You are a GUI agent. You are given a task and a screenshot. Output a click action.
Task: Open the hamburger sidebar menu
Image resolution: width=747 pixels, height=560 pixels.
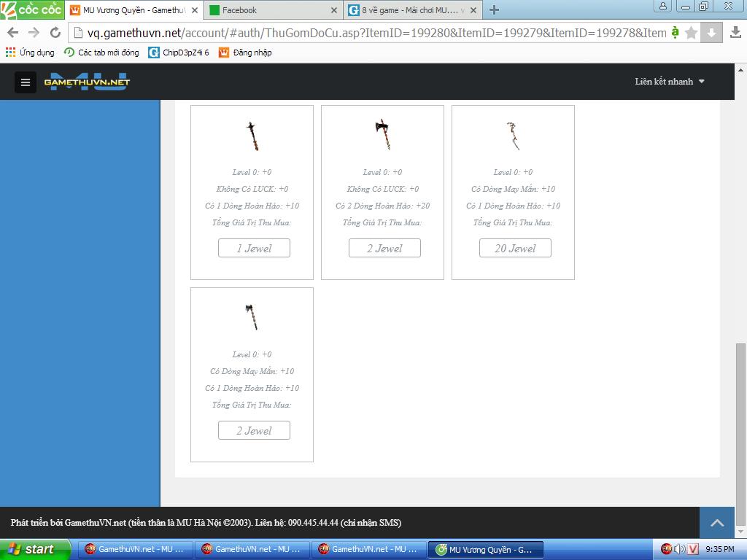click(x=26, y=82)
